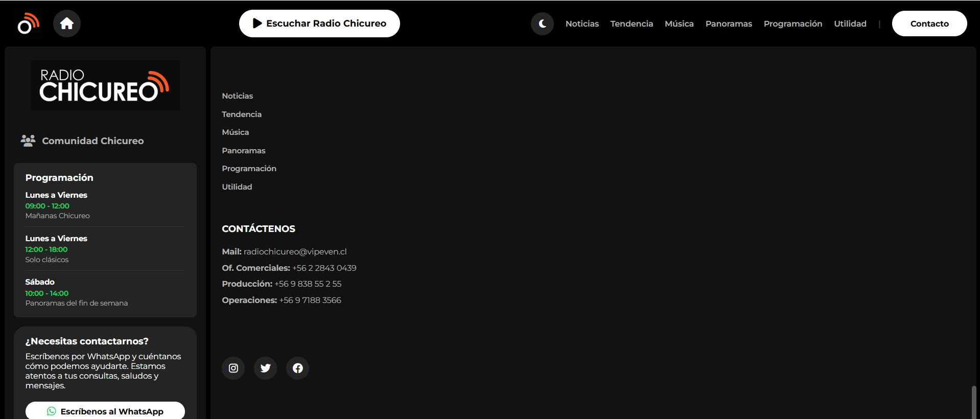Open Twitter social icon
Screen dimensions: 980x419
pos(266,368)
